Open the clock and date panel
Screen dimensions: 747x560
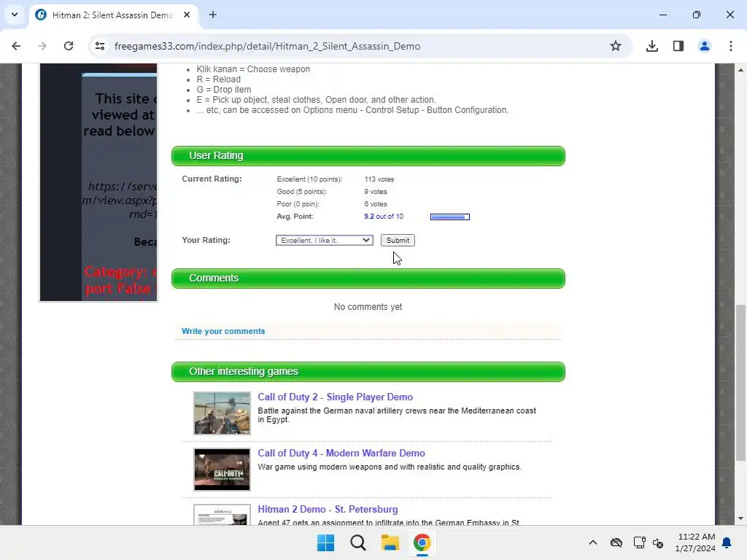pos(695,542)
